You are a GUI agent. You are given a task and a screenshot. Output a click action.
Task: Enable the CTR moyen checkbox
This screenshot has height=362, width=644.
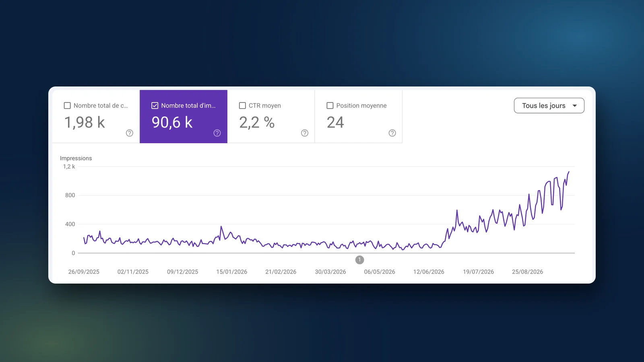242,105
